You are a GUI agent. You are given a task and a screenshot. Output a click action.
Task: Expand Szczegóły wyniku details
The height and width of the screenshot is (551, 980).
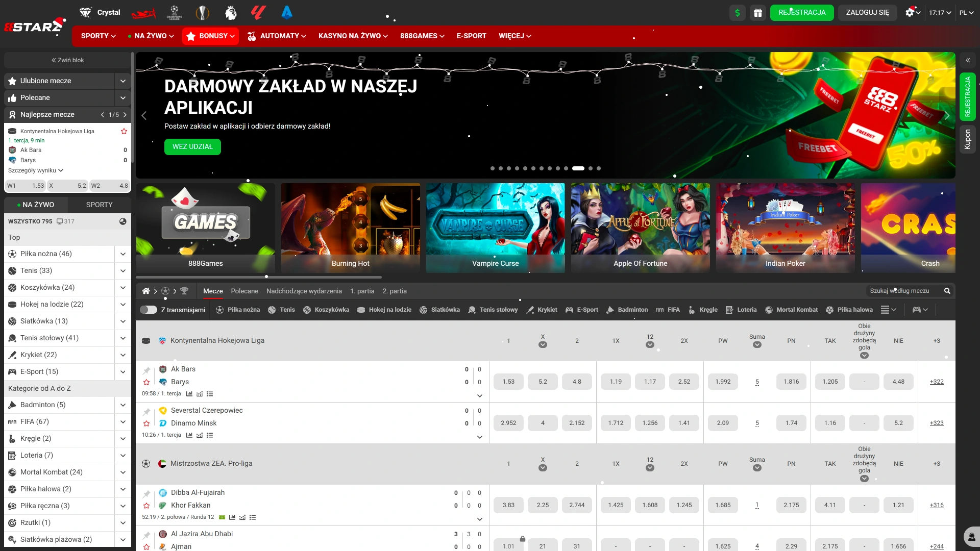(36, 170)
